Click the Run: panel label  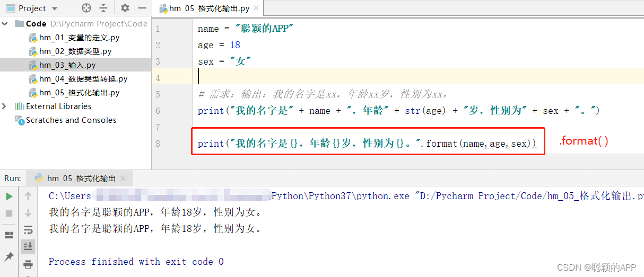click(x=12, y=178)
